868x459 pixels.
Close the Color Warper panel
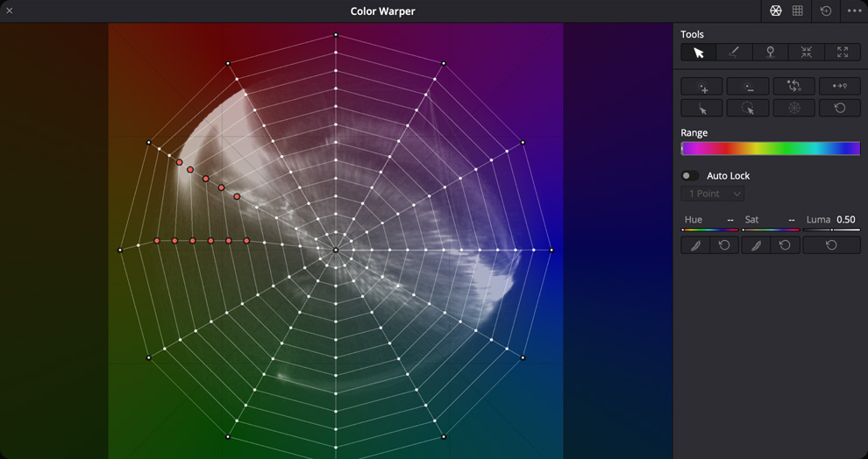pyautogui.click(x=10, y=11)
